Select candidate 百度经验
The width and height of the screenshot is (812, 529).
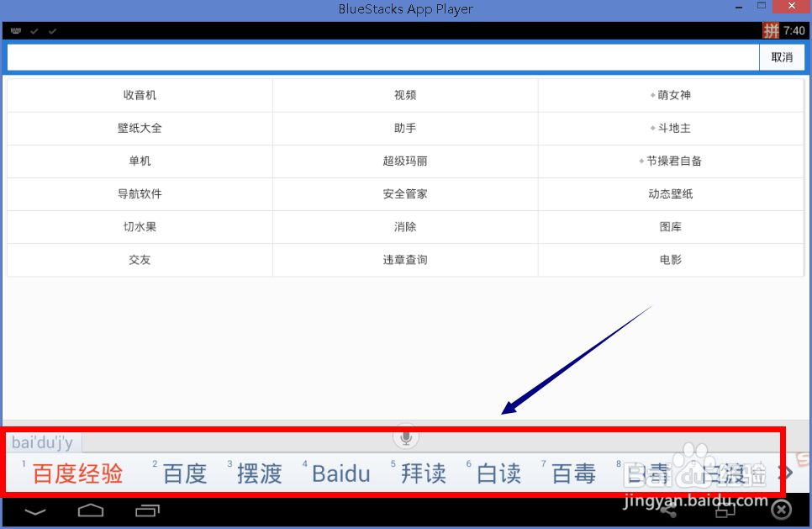[77, 473]
